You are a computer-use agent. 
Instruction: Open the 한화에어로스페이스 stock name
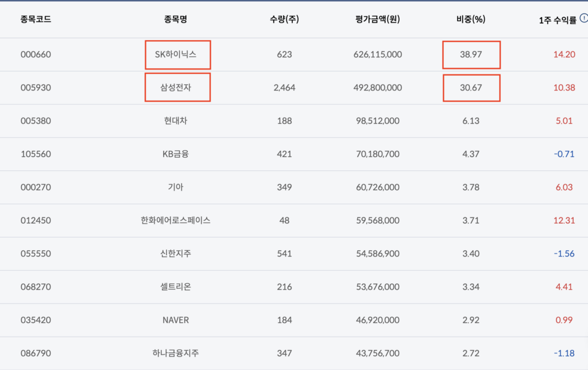[x=176, y=220]
